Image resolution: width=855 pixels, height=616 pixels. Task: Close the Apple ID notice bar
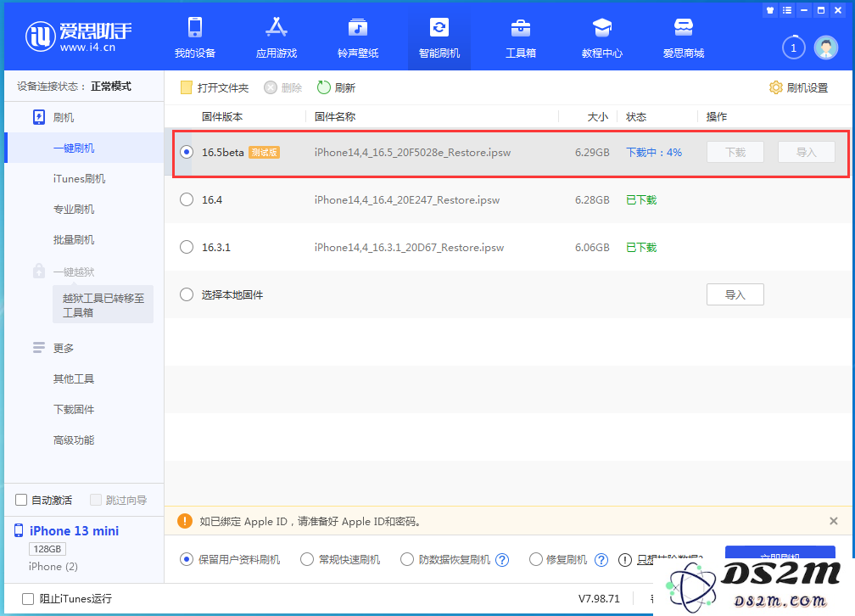click(833, 521)
